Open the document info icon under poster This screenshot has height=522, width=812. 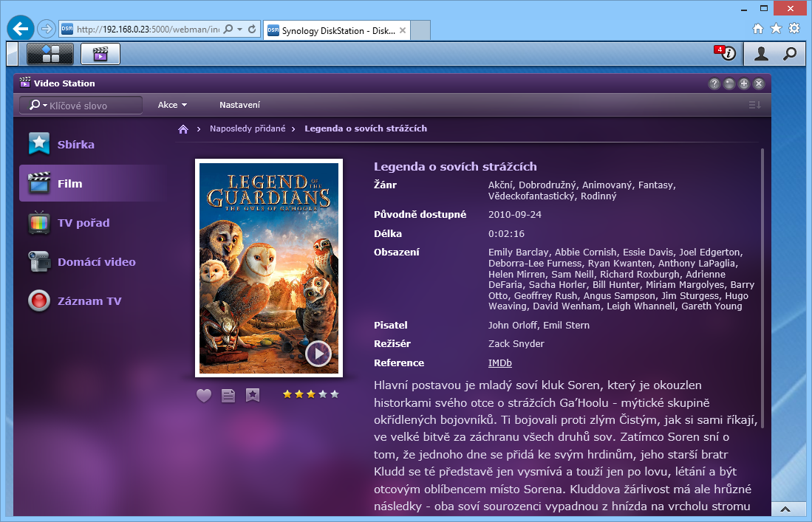coord(228,396)
